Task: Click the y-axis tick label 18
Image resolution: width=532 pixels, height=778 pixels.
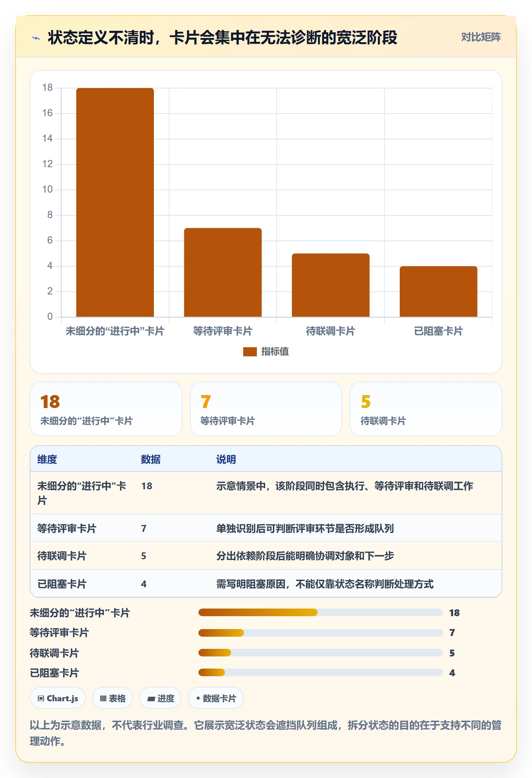Action: [x=47, y=88]
